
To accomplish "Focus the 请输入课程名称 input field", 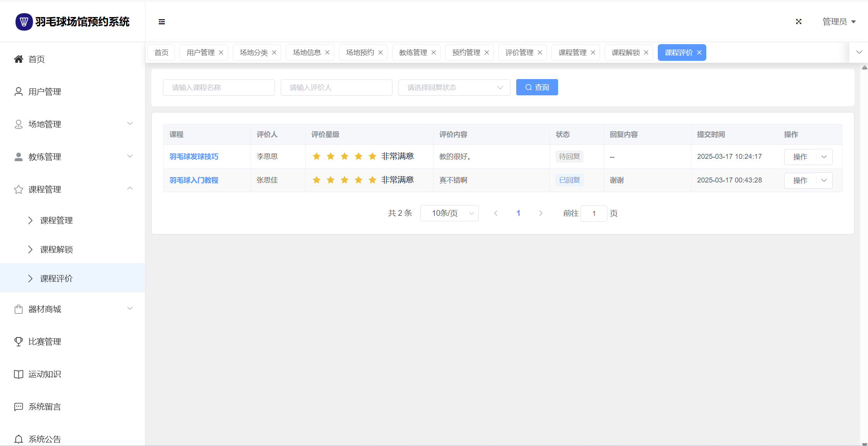I will click(219, 88).
